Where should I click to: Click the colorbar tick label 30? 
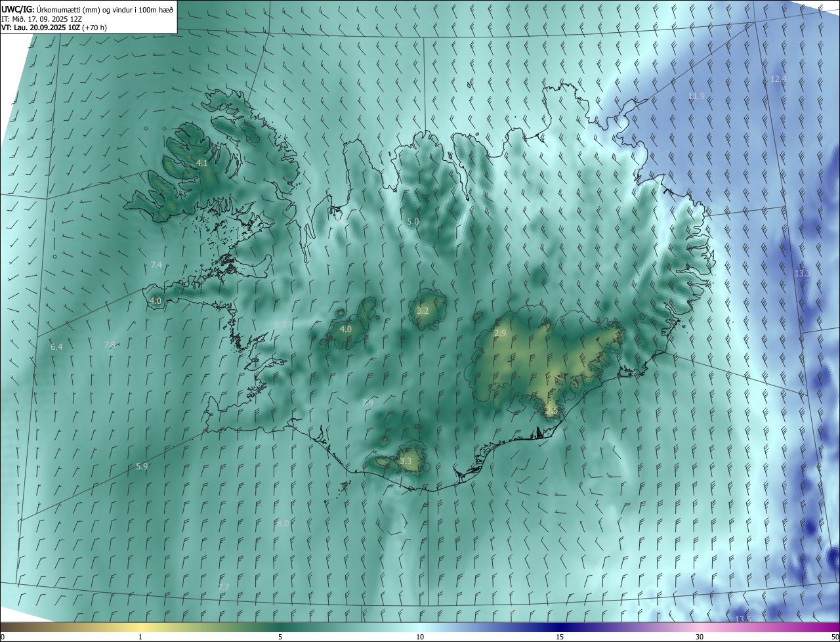700,637
